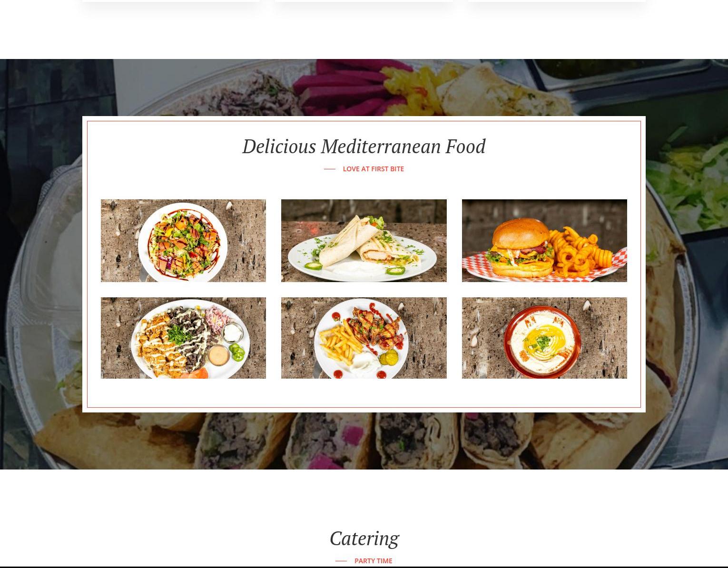Click red dash beside PARTY TIME
This screenshot has width=728, height=568.
341,561
